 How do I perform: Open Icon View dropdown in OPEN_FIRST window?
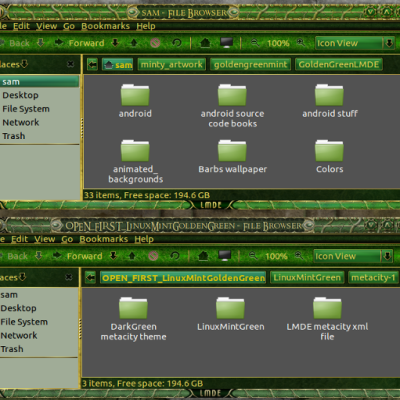tap(353, 256)
